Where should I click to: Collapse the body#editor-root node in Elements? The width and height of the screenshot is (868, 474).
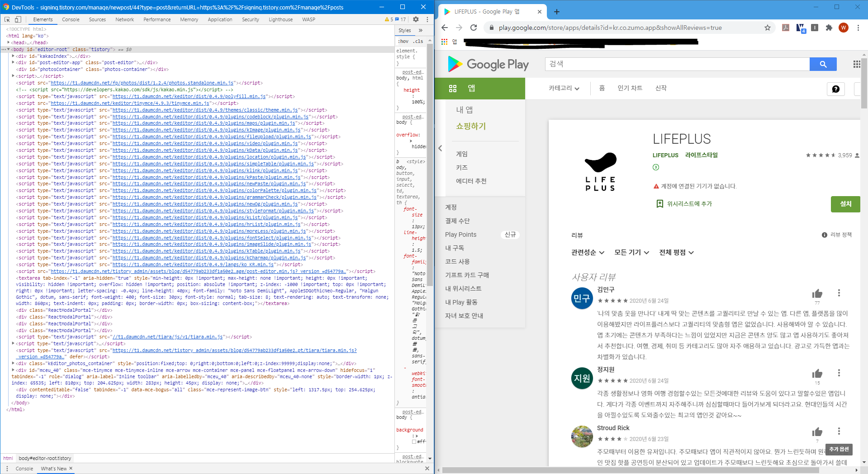[x=9, y=49]
